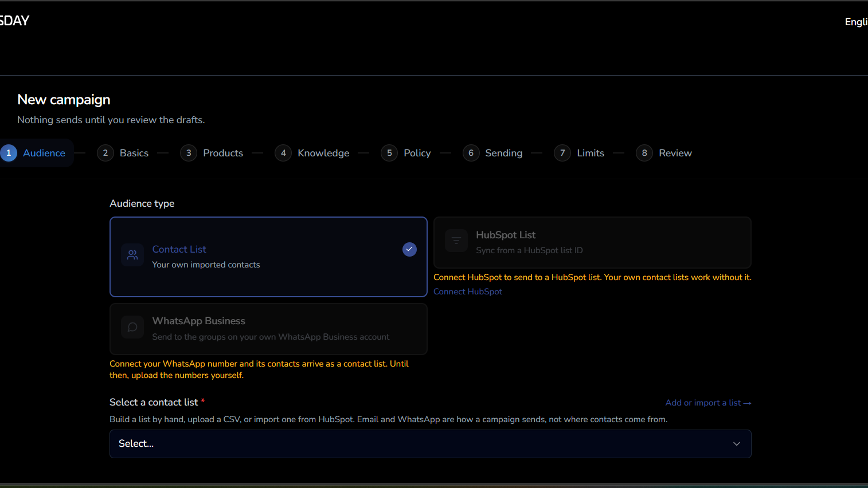Go to step 6 Sending

[493, 153]
